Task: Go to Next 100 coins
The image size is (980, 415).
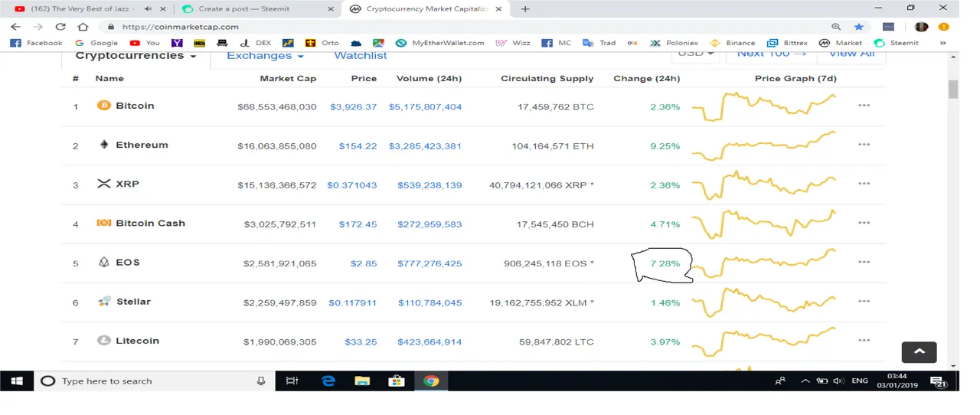Action: point(772,54)
